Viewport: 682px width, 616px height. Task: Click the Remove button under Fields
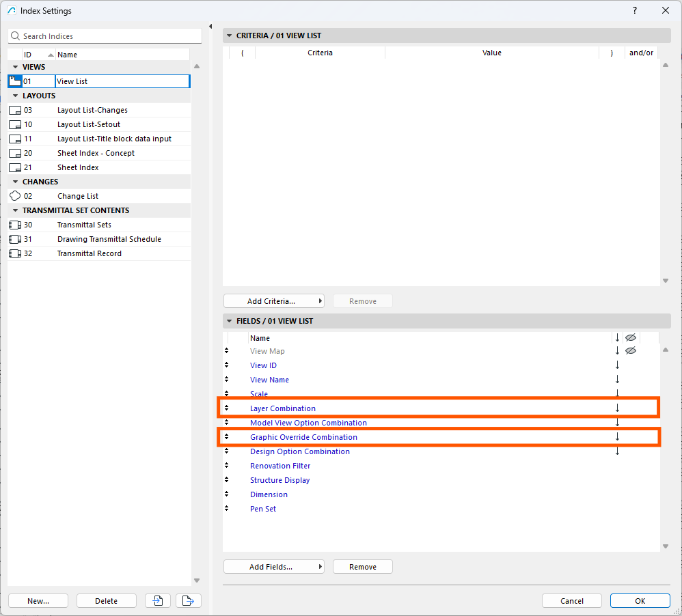[363, 566]
